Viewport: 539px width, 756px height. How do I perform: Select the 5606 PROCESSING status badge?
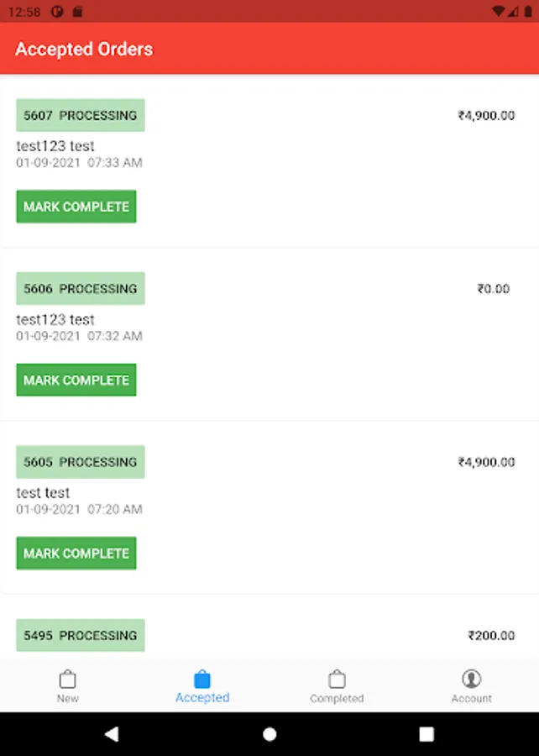pyautogui.click(x=81, y=288)
